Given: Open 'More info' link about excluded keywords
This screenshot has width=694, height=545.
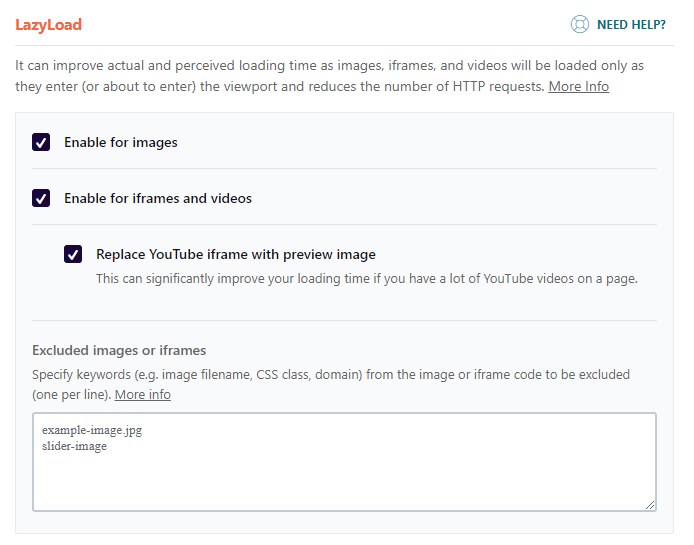Looking at the screenshot, I should pos(143,394).
